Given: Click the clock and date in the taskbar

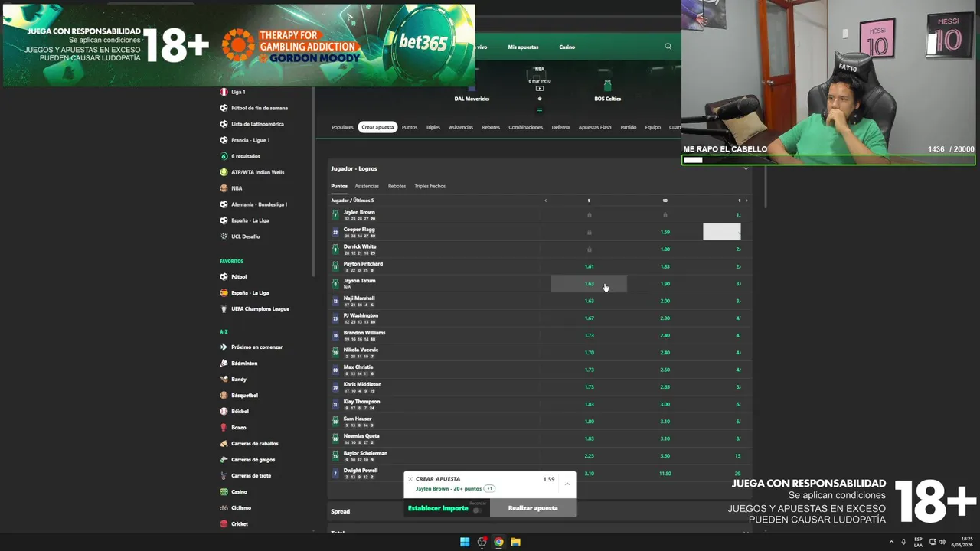Looking at the screenshot, I should click(962, 542).
